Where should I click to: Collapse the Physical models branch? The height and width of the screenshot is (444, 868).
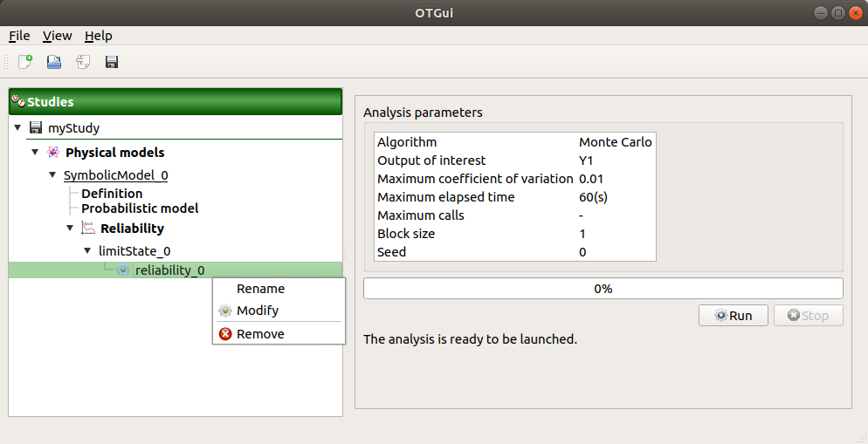[x=35, y=153]
